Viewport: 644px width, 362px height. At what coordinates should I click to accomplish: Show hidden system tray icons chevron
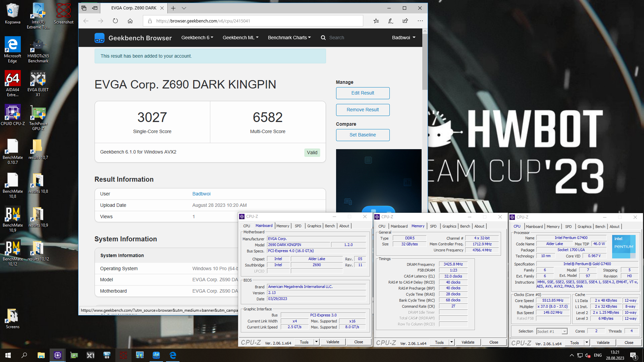(x=572, y=355)
